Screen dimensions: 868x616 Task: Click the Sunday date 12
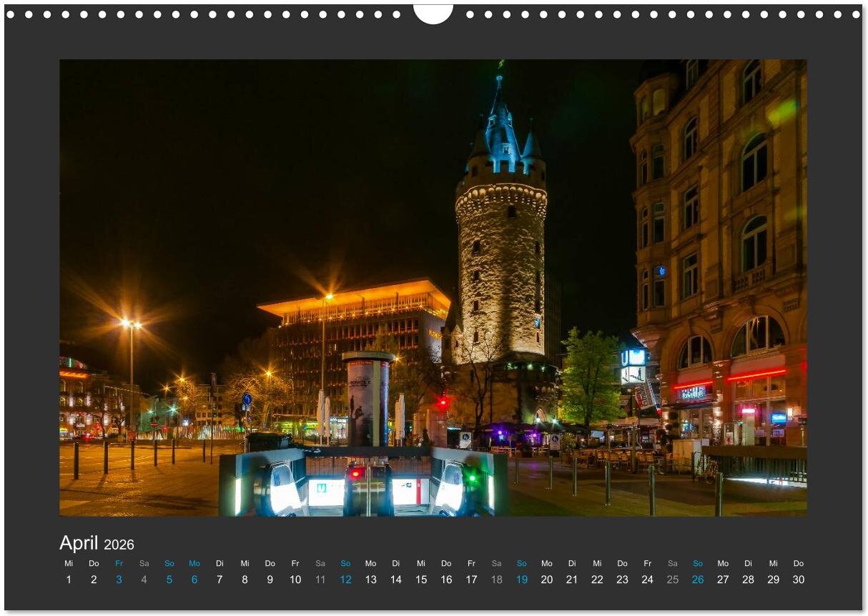coord(345,580)
